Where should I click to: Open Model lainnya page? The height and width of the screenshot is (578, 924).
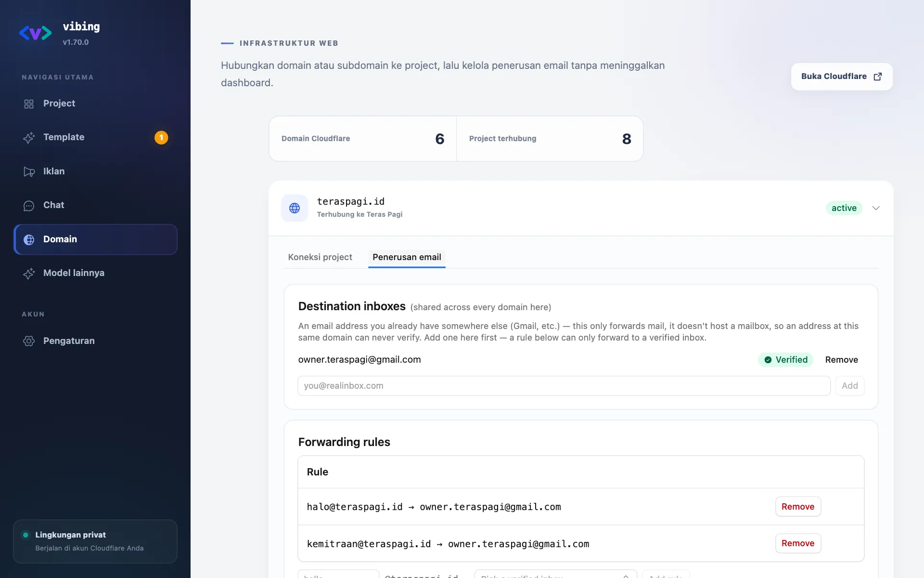(x=95, y=273)
